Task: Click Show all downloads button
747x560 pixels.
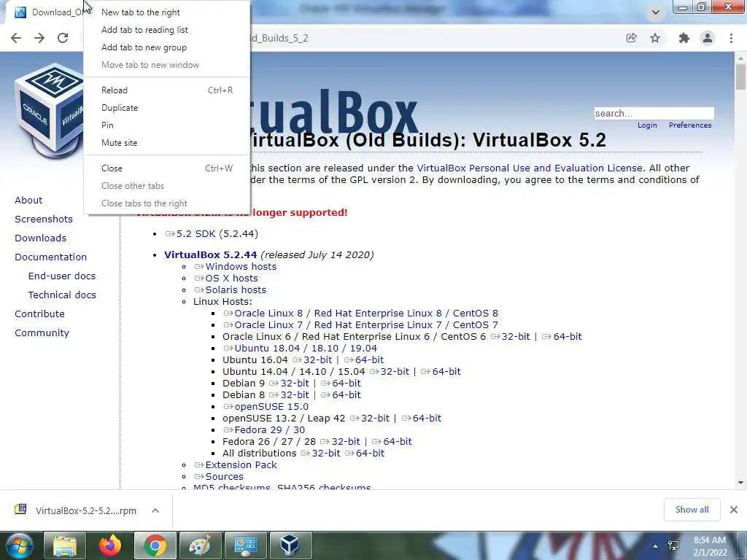Action: point(692,510)
